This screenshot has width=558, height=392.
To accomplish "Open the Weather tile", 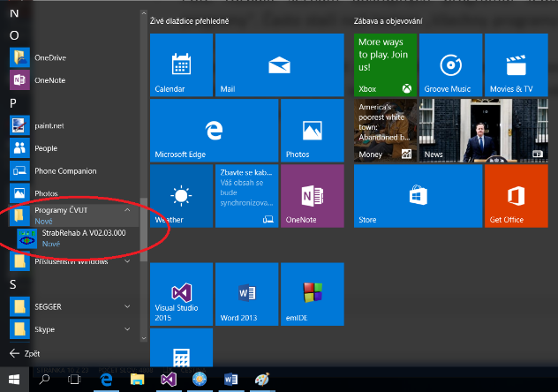I will pyautogui.click(x=181, y=196).
